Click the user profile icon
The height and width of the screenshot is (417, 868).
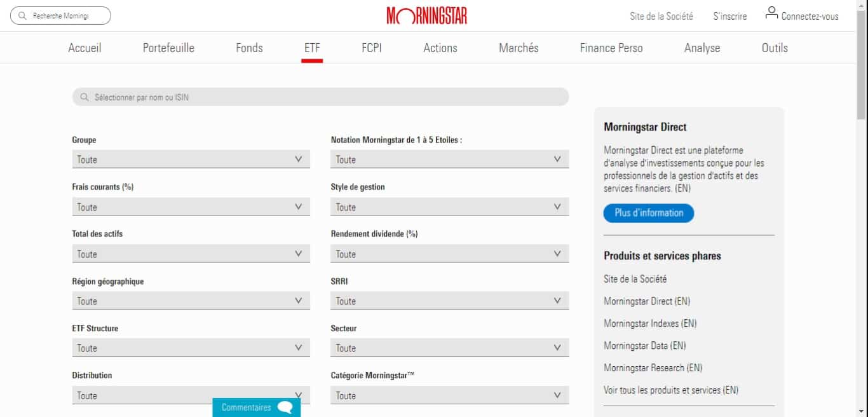click(771, 13)
